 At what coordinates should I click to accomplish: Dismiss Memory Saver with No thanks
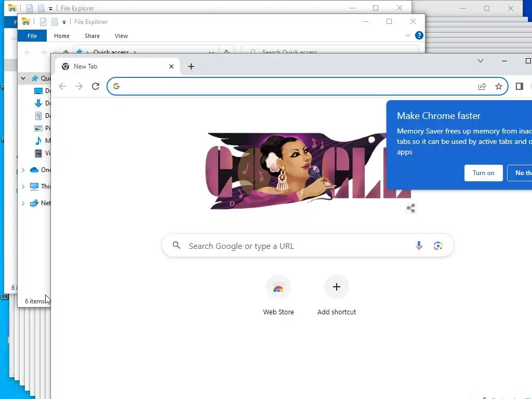click(520, 173)
